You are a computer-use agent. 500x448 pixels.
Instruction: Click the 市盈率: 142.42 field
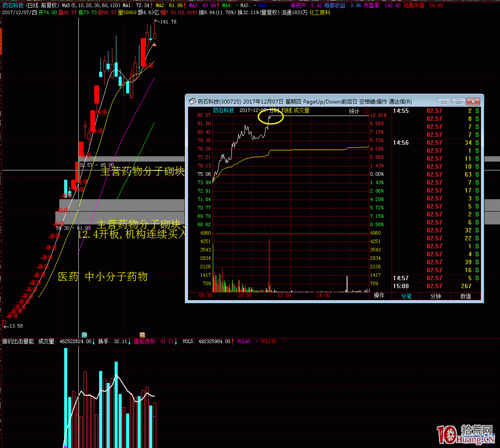coord(382,5)
